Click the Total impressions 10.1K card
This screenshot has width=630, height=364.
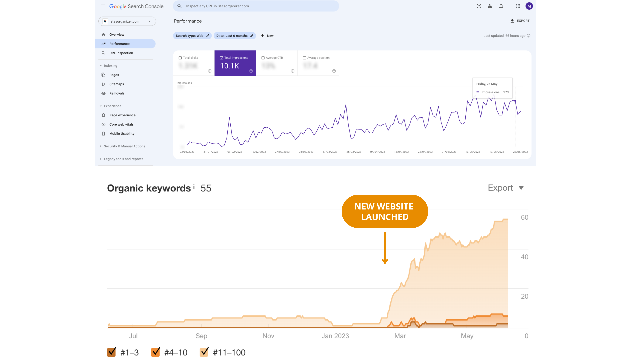[x=235, y=63]
